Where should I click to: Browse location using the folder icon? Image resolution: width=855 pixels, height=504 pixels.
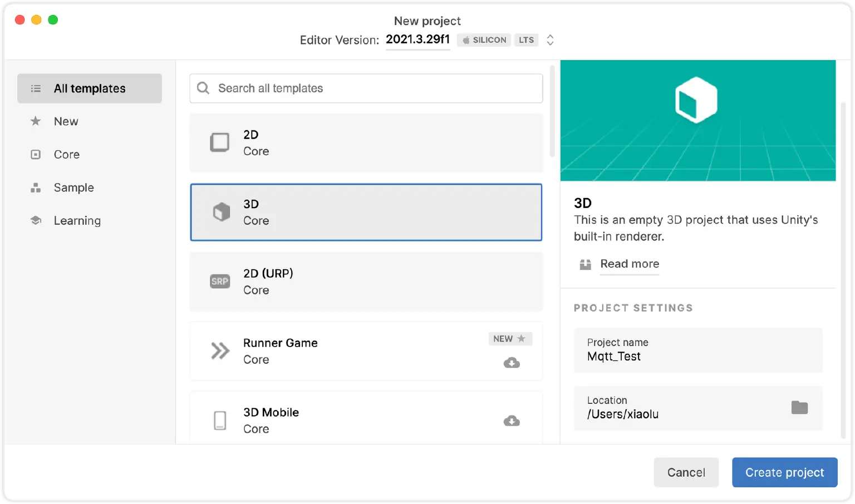pos(799,408)
